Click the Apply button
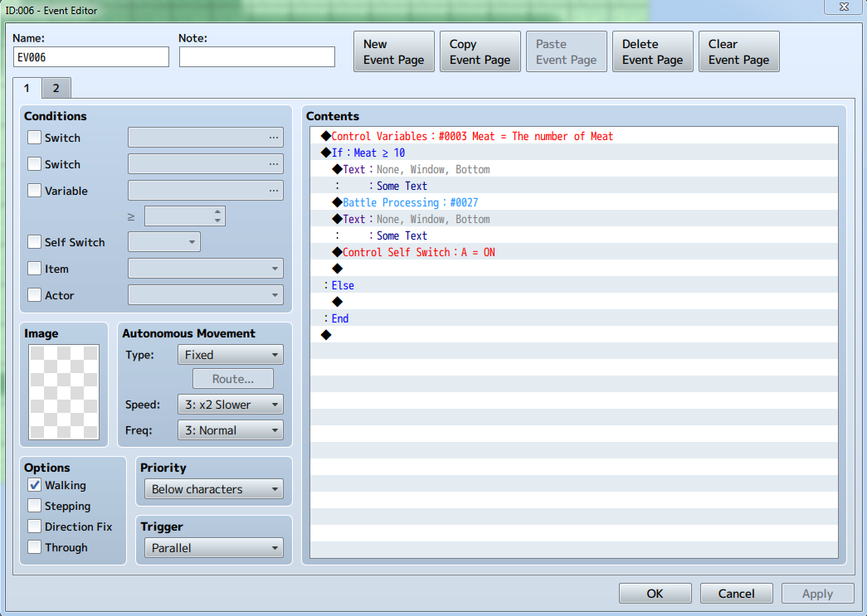Viewport: 867px width, 616px height. [x=818, y=594]
